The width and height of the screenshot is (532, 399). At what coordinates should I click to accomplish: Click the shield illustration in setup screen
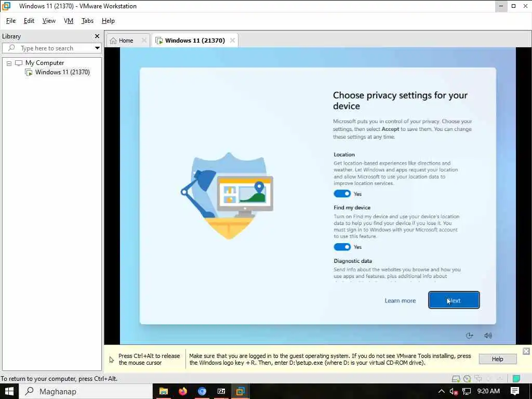pyautogui.click(x=228, y=196)
